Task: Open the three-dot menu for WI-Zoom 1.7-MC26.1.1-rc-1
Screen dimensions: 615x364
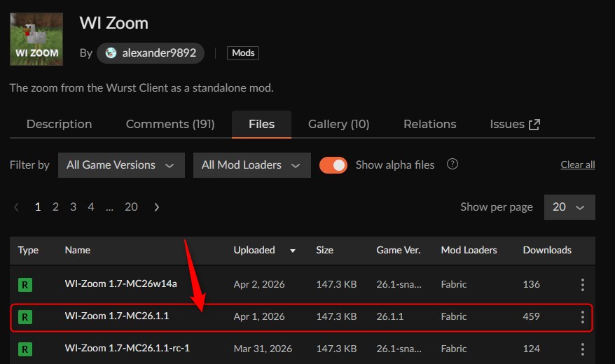Action: point(582,349)
